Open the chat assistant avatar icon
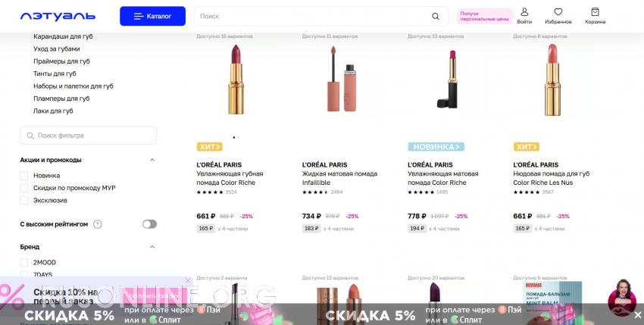Viewport: 644px width, 325px height. pyautogui.click(x=622, y=297)
